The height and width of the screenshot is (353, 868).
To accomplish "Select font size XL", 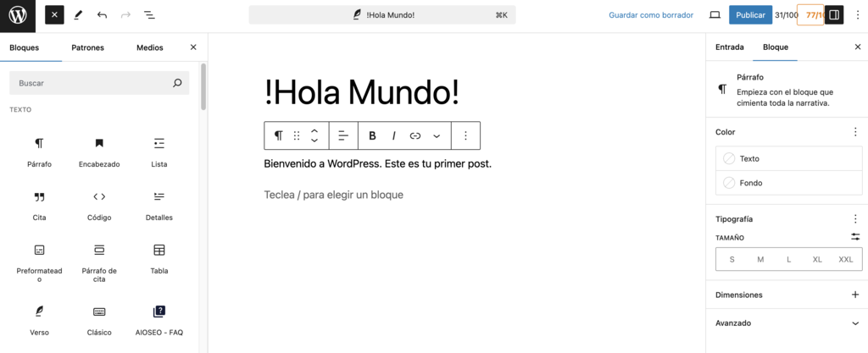I will tap(818, 259).
